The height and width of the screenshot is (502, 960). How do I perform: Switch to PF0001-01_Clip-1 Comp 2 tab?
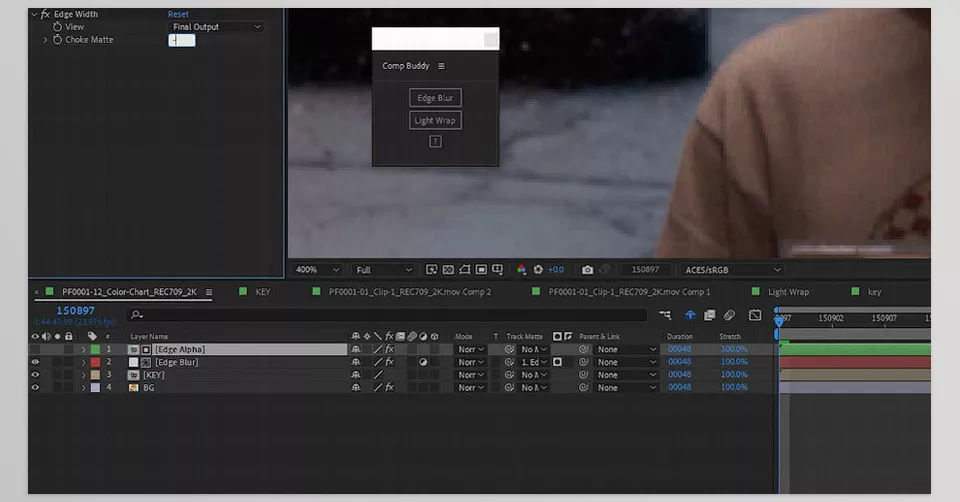410,292
